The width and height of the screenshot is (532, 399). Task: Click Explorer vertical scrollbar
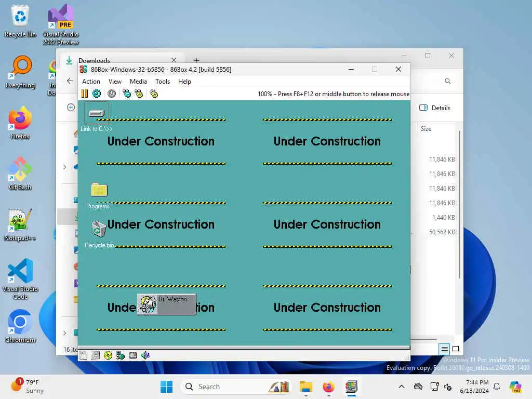point(459,205)
